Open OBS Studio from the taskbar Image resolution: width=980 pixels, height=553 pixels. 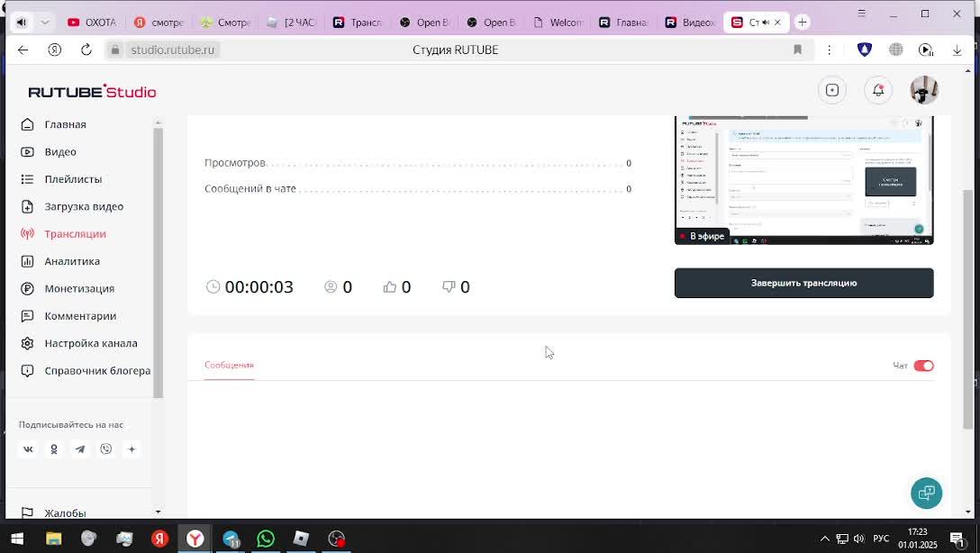[337, 539]
